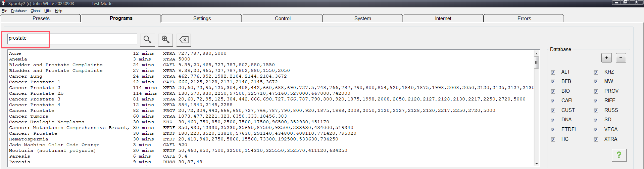Click the magnifier search button

[147, 40]
